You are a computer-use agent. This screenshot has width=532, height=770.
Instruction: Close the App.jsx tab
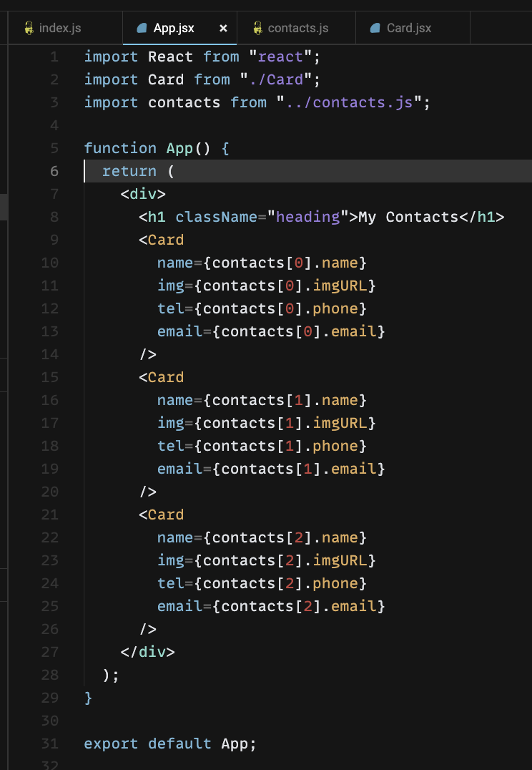click(x=223, y=29)
